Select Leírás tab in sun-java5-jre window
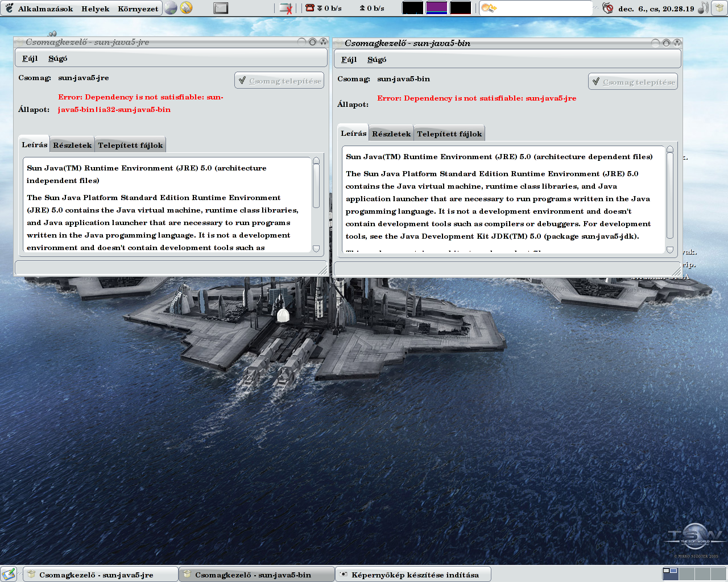728x582 pixels. click(x=34, y=145)
